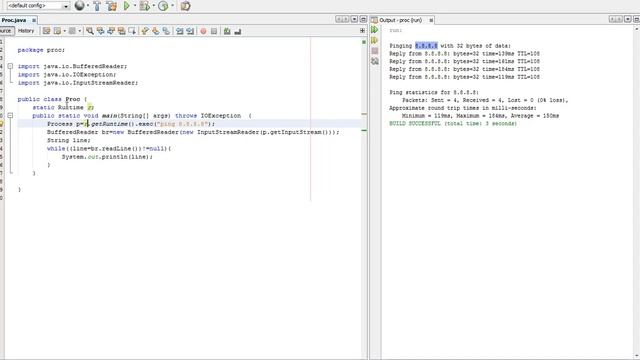Click the 'Ping statistics for 8.8.8.8' line
Image resolution: width=640 pixels, height=360 pixels.
point(434,92)
